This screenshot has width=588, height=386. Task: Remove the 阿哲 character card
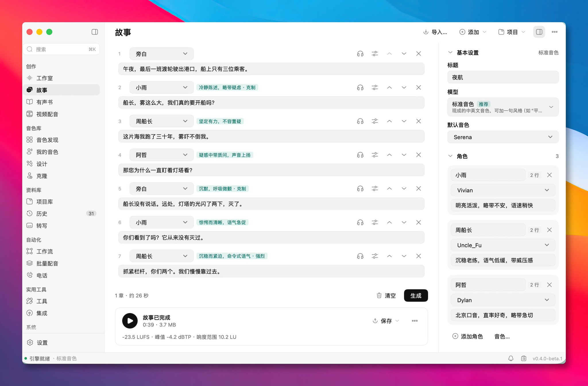coord(549,285)
